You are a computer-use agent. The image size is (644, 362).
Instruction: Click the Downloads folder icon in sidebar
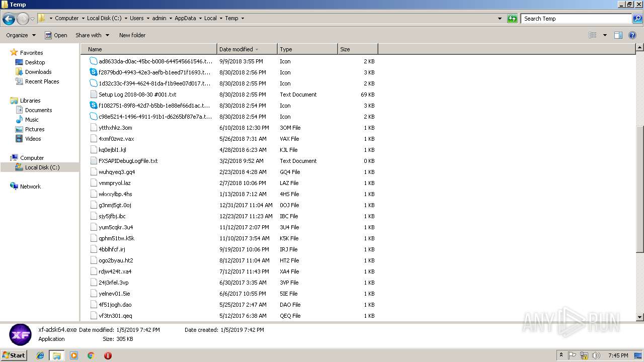click(19, 72)
